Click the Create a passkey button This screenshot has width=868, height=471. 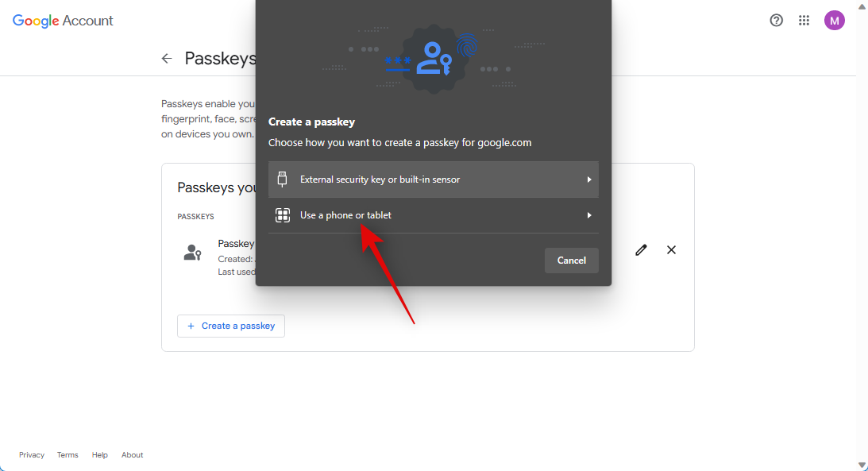pyautogui.click(x=231, y=326)
